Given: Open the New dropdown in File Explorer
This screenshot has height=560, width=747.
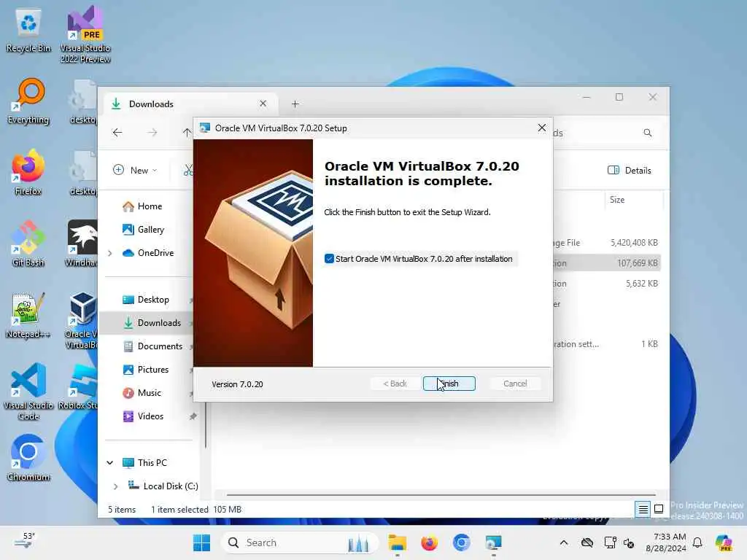Looking at the screenshot, I should tap(135, 170).
